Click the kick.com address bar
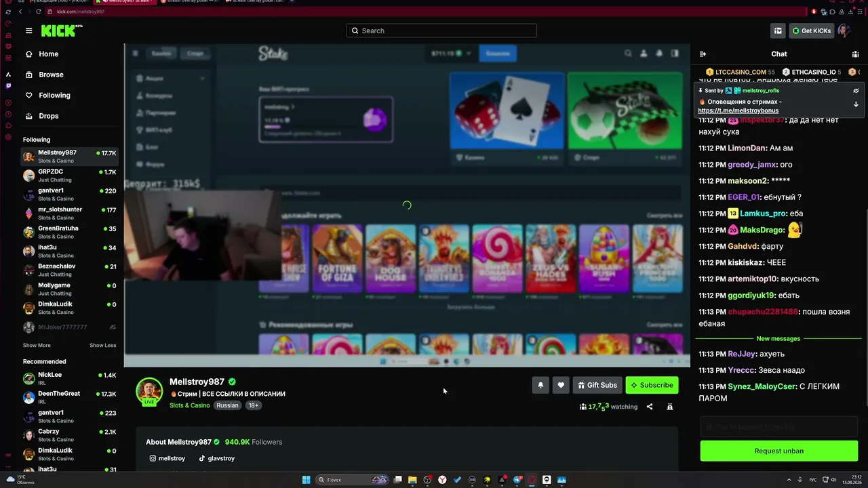Image resolution: width=868 pixels, height=488 pixels. (x=427, y=12)
